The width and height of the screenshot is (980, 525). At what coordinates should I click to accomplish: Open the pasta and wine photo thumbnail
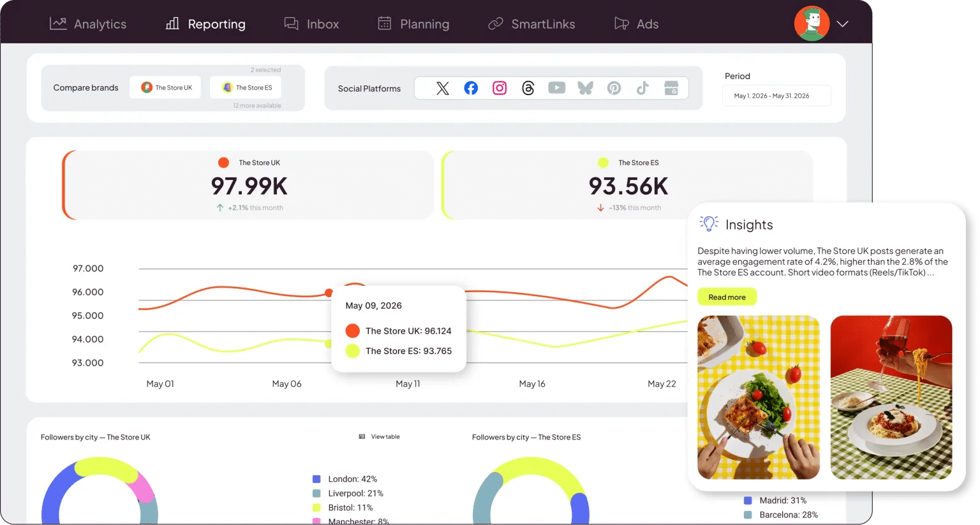point(891,397)
